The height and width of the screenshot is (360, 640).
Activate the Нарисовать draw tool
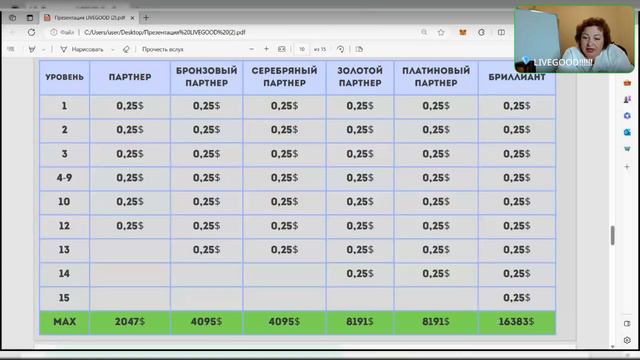pos(82,49)
